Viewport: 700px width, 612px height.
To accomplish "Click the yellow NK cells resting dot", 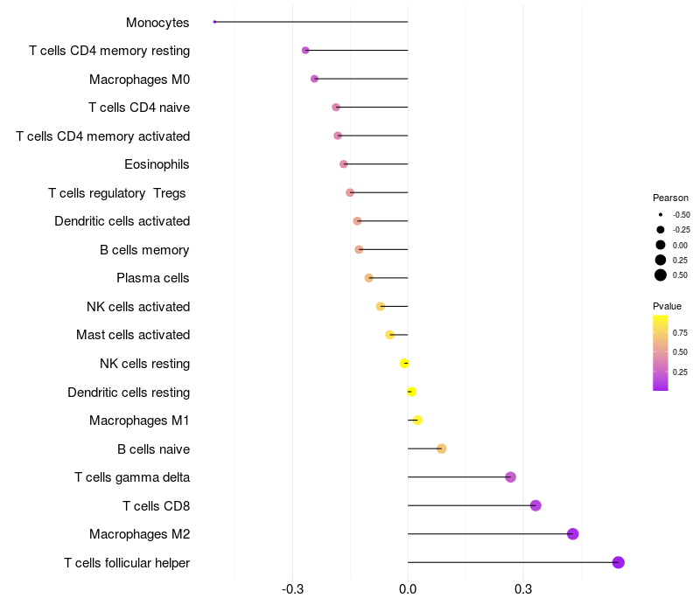I will point(404,363).
